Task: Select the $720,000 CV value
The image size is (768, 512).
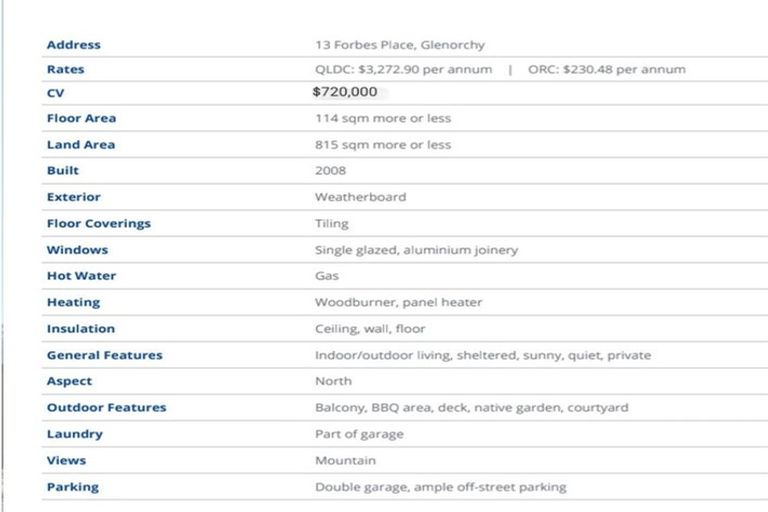Action: click(345, 92)
